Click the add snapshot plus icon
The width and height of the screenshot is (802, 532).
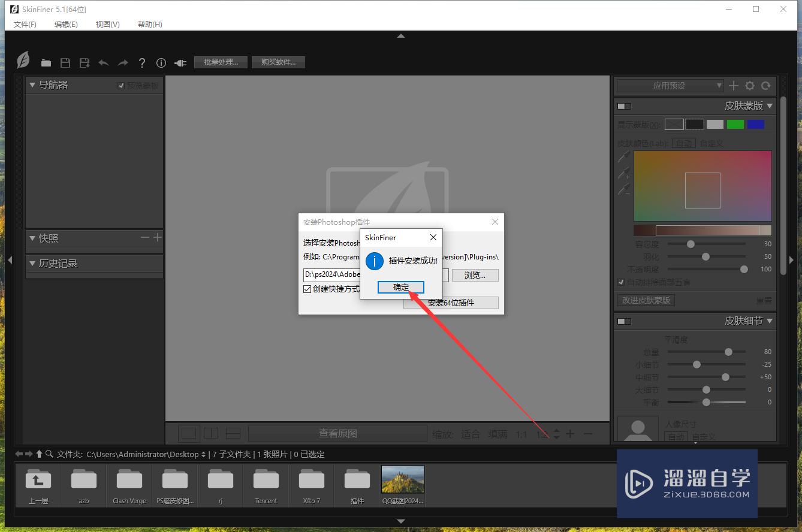click(x=157, y=238)
